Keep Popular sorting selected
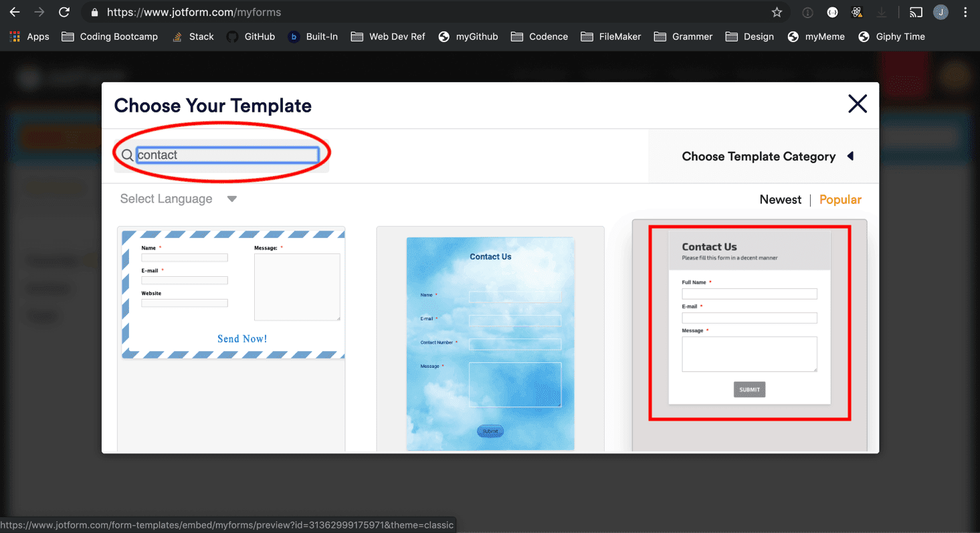The image size is (980, 533). coord(840,199)
